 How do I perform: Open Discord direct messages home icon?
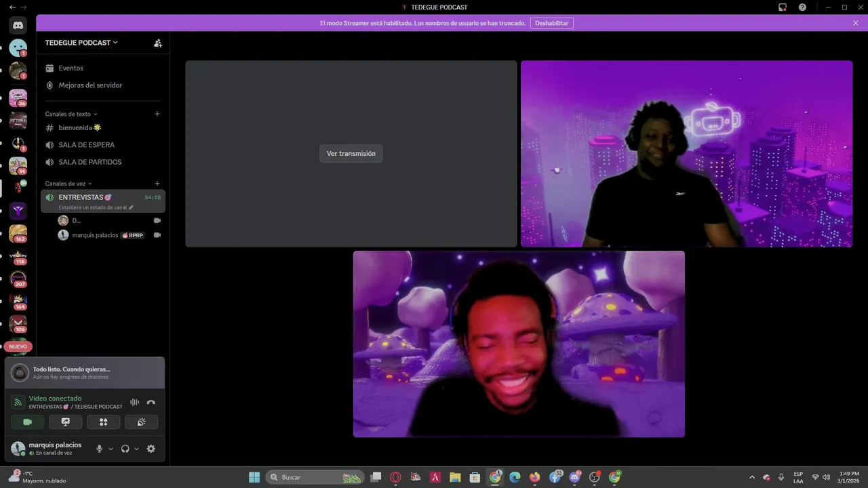click(18, 26)
